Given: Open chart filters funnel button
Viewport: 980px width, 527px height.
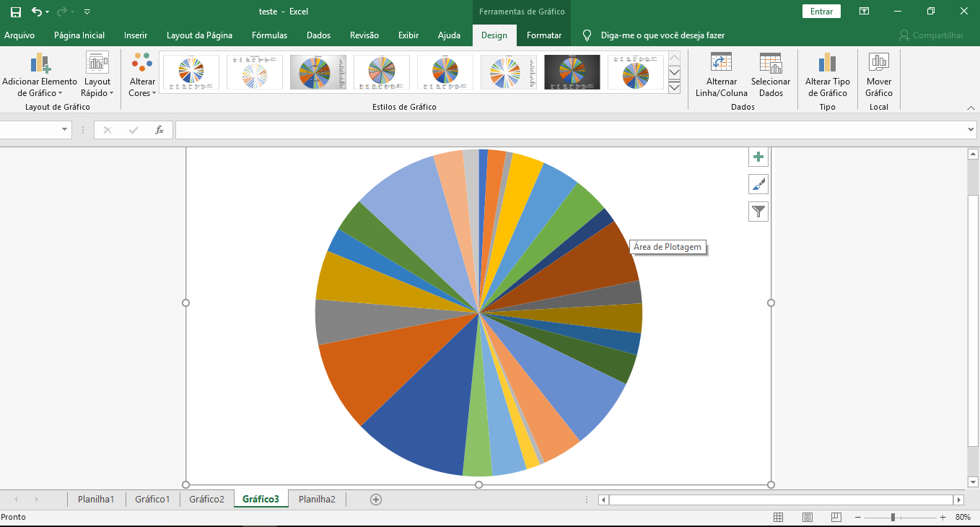Looking at the screenshot, I should click(758, 212).
